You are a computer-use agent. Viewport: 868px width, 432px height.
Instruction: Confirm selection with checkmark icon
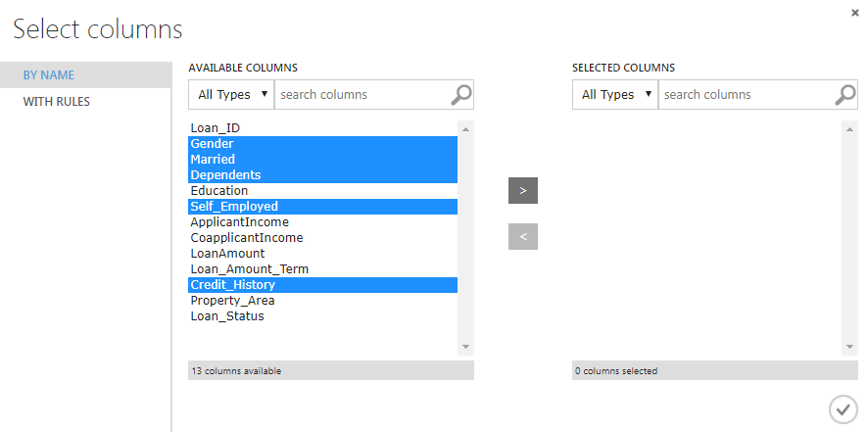[842, 409]
